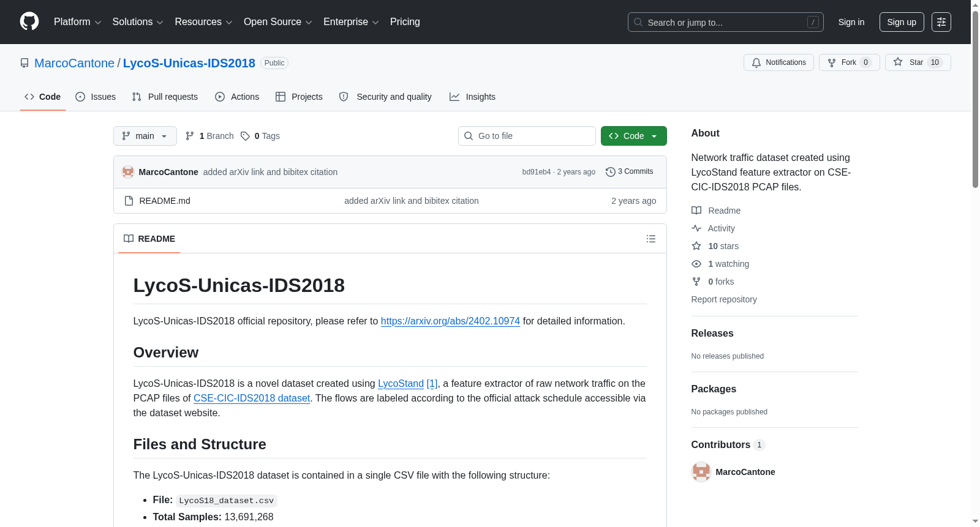Open the README outline icon
980x527 pixels.
click(651, 239)
